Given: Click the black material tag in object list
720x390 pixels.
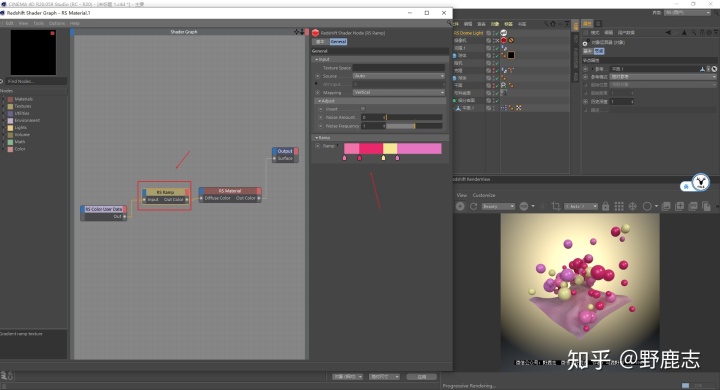Looking at the screenshot, I should click(511, 55).
